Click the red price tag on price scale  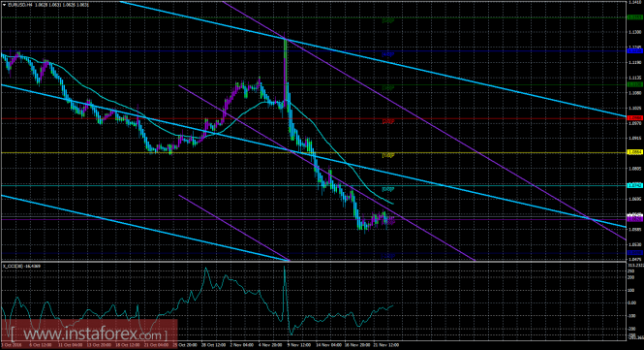[634, 118]
